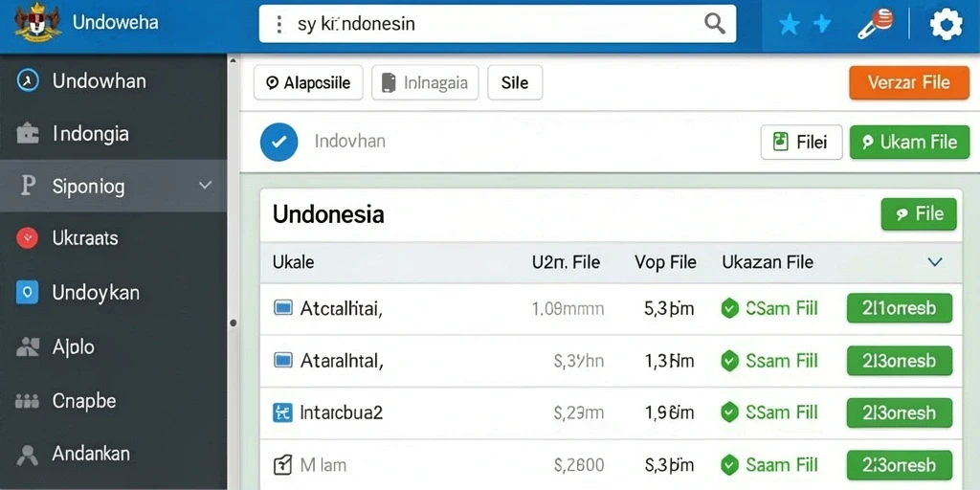Image resolution: width=980 pixels, height=490 pixels.
Task: Click the P icon beside Siponiog
Action: pyautogui.click(x=28, y=186)
